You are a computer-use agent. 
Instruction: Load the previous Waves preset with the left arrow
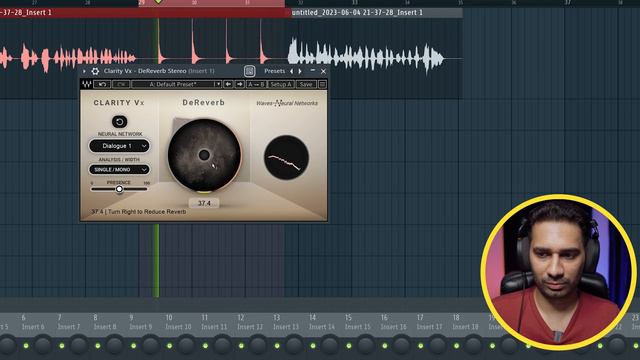tap(228, 84)
